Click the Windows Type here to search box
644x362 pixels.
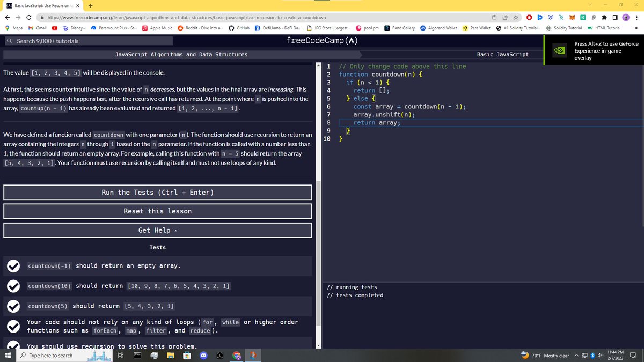click(63, 356)
